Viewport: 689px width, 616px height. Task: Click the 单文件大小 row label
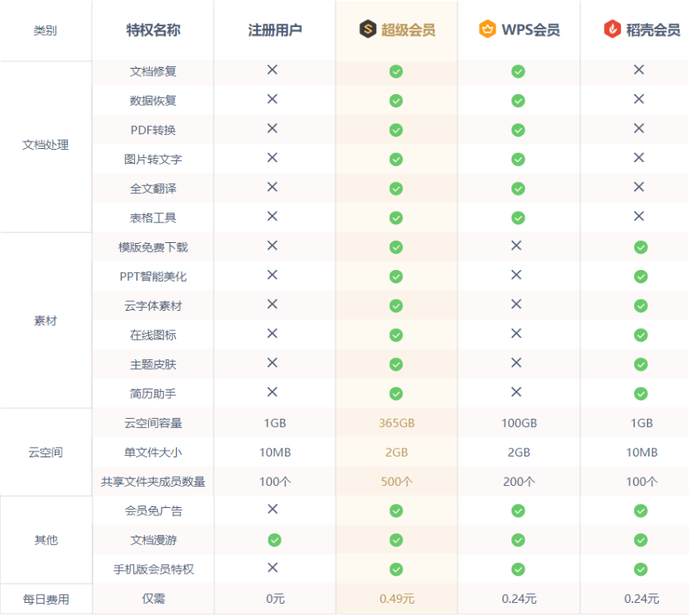(x=153, y=452)
